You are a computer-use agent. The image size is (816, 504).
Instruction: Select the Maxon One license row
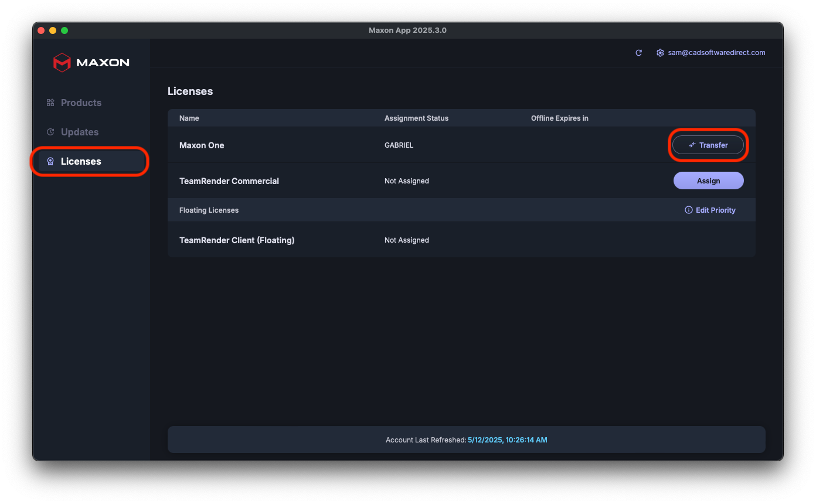(202, 145)
